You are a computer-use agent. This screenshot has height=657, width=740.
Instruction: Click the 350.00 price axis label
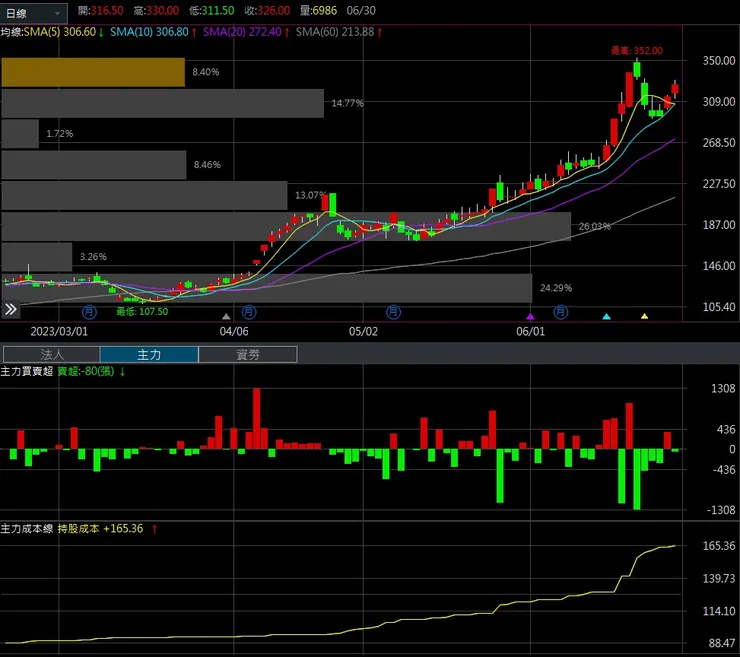719,60
